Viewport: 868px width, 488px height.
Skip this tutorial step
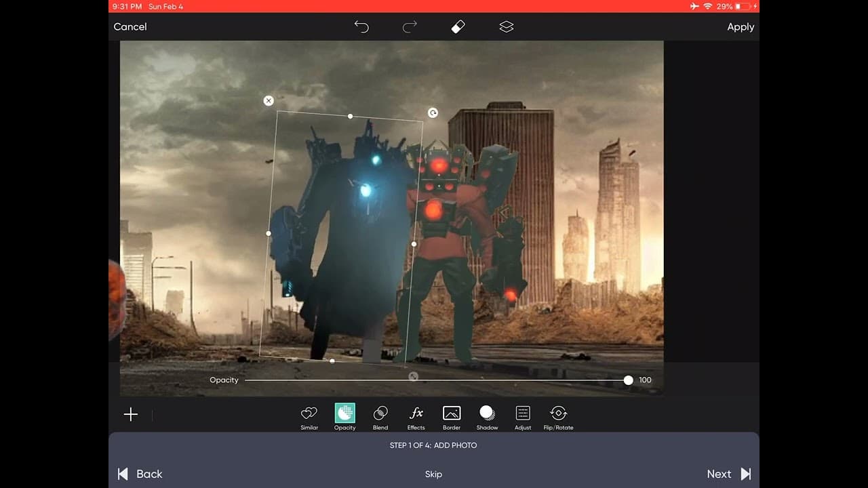coord(433,474)
